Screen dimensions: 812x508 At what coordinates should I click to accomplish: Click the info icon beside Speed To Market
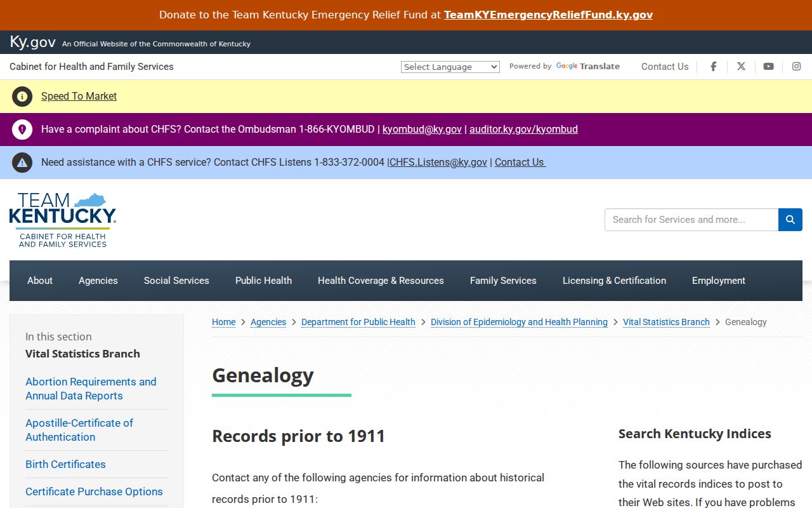pyautogui.click(x=22, y=97)
